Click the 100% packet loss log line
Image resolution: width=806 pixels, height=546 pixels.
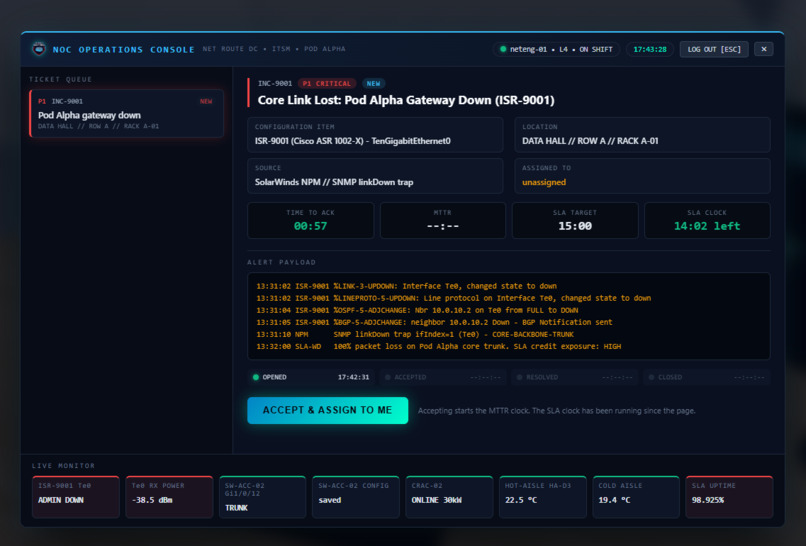(x=438, y=347)
